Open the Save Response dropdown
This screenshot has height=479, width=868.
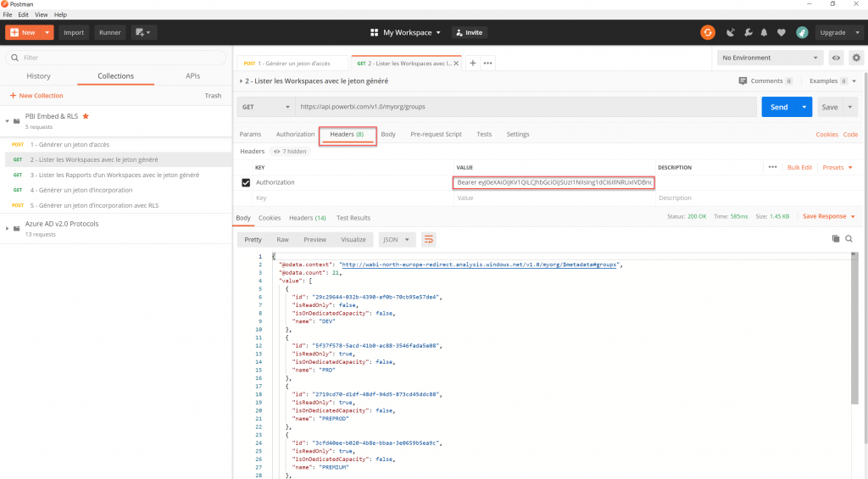click(829, 216)
